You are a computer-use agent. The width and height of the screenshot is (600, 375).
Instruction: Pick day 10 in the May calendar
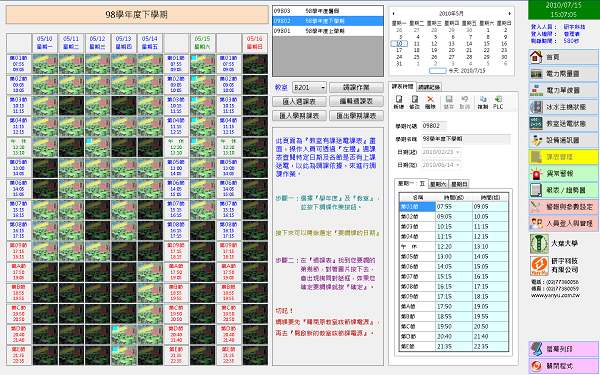[x=399, y=44]
